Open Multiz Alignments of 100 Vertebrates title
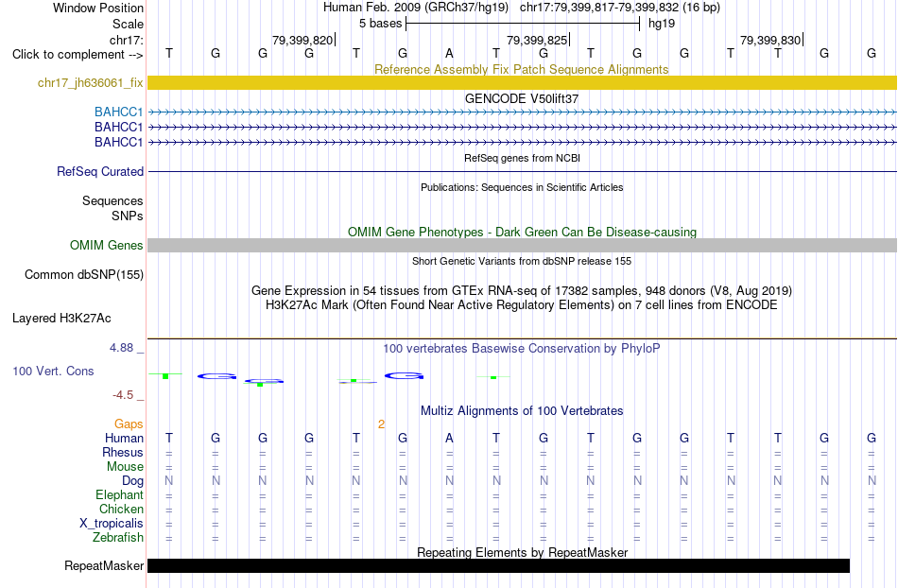This screenshot has height=588, width=898. point(522,410)
